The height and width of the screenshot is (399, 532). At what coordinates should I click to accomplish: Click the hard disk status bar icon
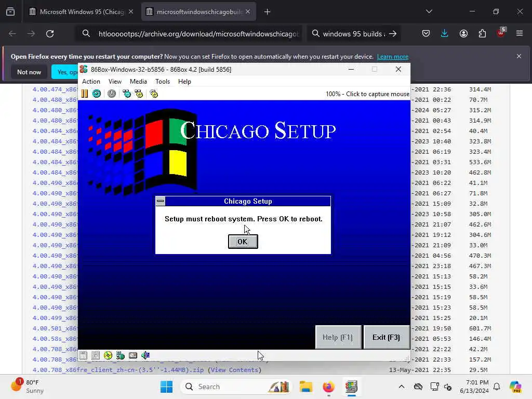point(133,355)
